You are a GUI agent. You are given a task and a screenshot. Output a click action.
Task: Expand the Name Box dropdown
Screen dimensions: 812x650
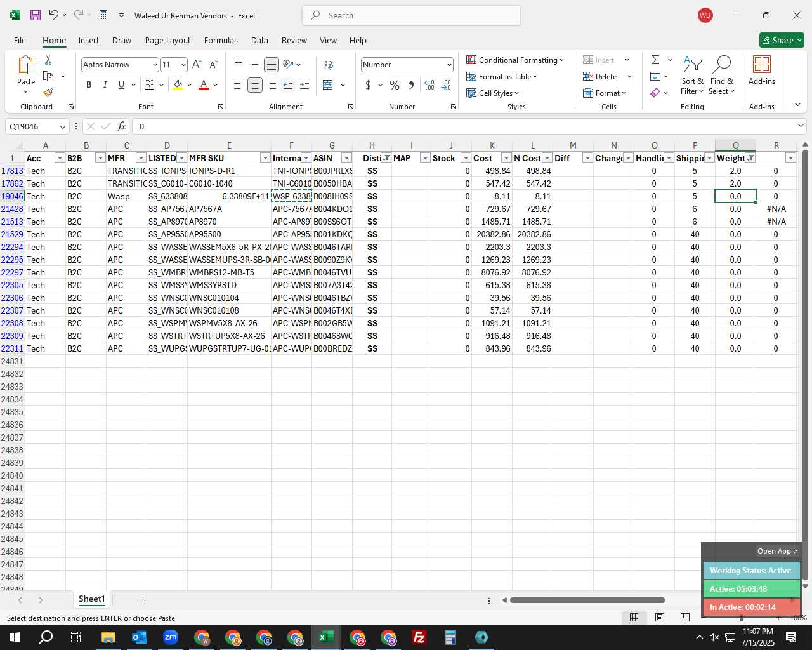point(62,126)
